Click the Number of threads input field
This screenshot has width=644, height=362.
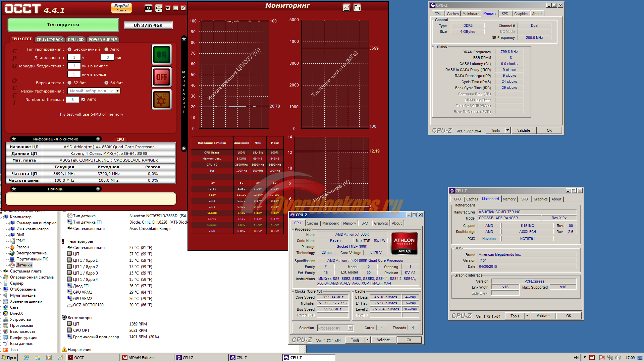pos(72,100)
